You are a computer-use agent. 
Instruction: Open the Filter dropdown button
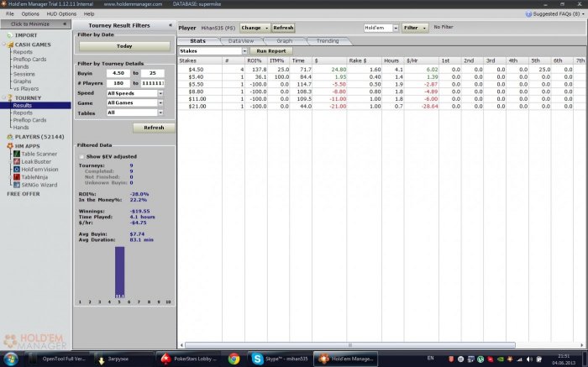415,28
